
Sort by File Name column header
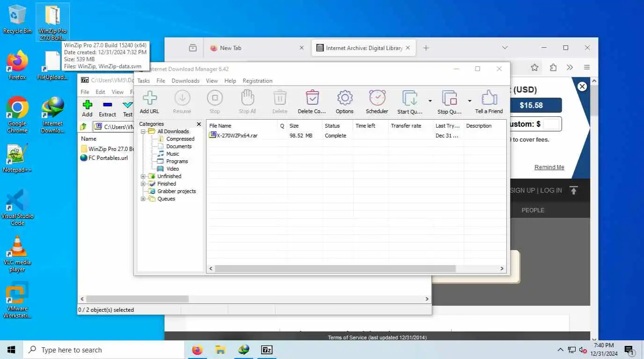tap(242, 126)
